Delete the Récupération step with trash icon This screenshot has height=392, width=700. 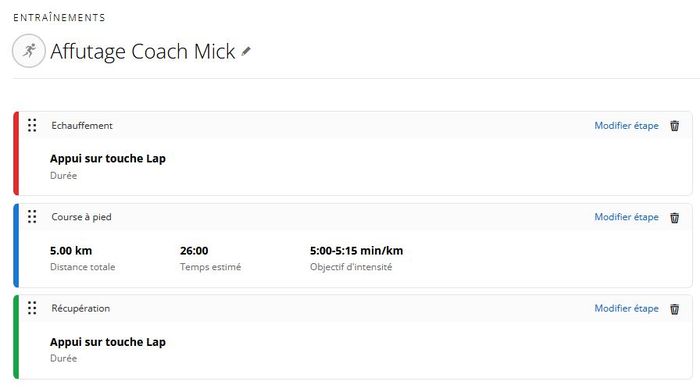tap(675, 309)
